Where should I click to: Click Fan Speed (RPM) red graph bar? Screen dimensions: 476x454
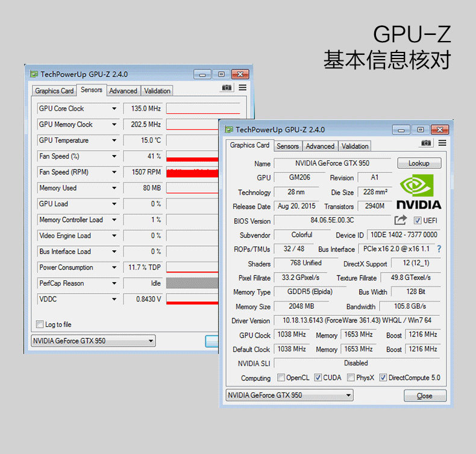point(192,173)
